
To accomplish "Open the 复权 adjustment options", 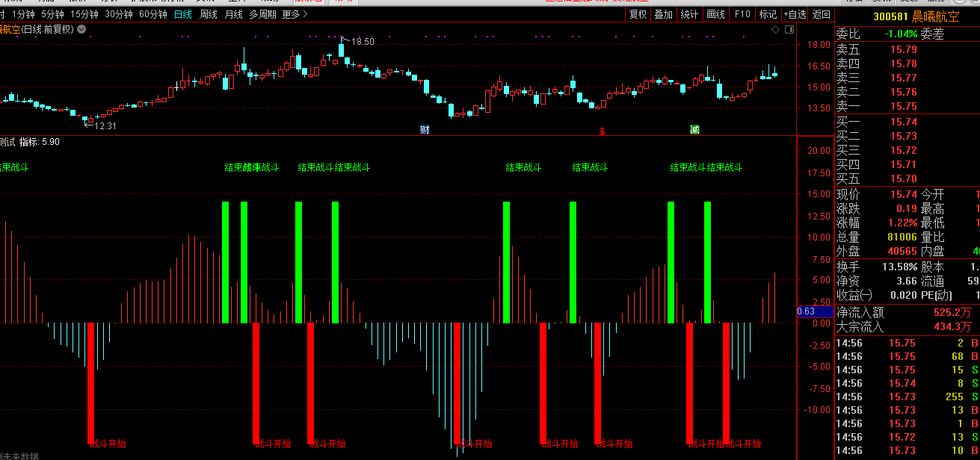I will click(x=638, y=14).
